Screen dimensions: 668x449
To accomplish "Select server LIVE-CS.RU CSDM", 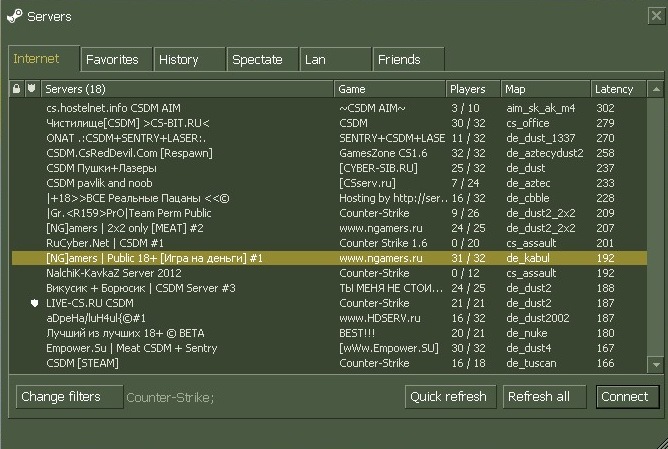I will [x=329, y=303].
